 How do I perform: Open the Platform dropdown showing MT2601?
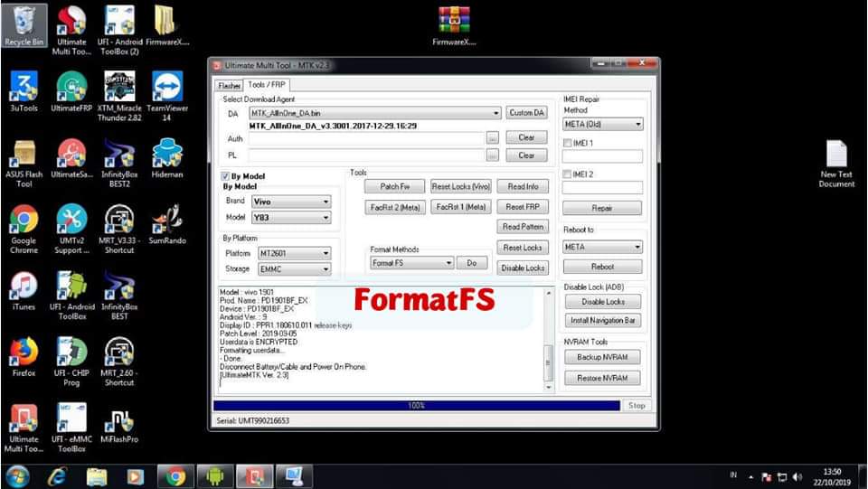[295, 253]
